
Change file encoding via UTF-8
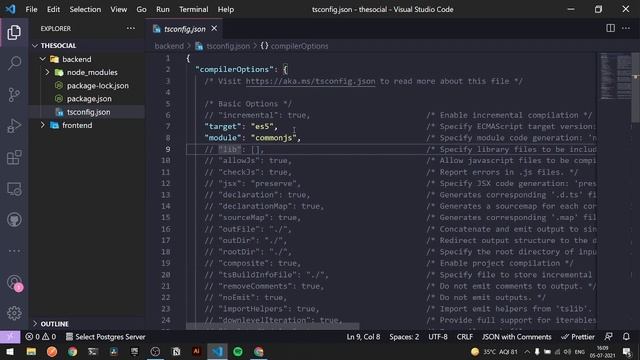tap(438, 337)
